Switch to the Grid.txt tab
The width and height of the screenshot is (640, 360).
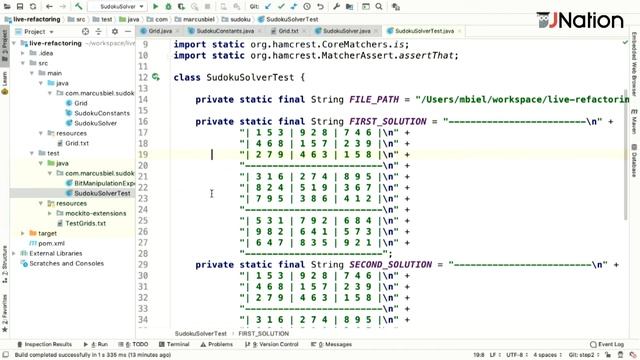point(288,31)
